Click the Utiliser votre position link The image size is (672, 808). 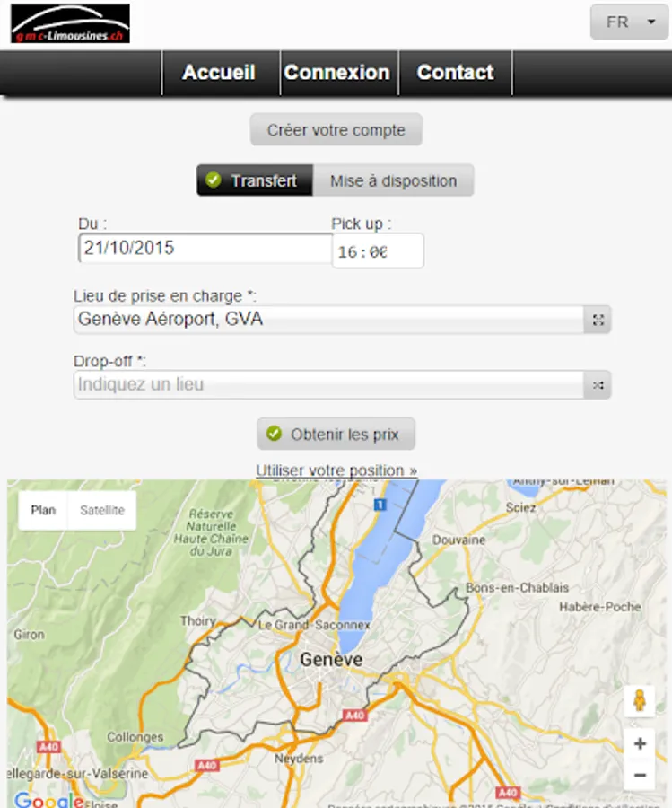point(336,470)
